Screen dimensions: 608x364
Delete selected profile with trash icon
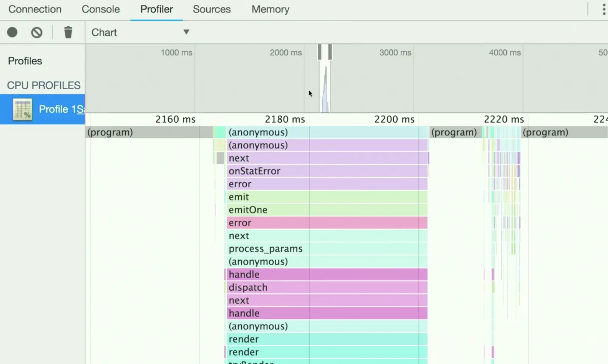(68, 32)
